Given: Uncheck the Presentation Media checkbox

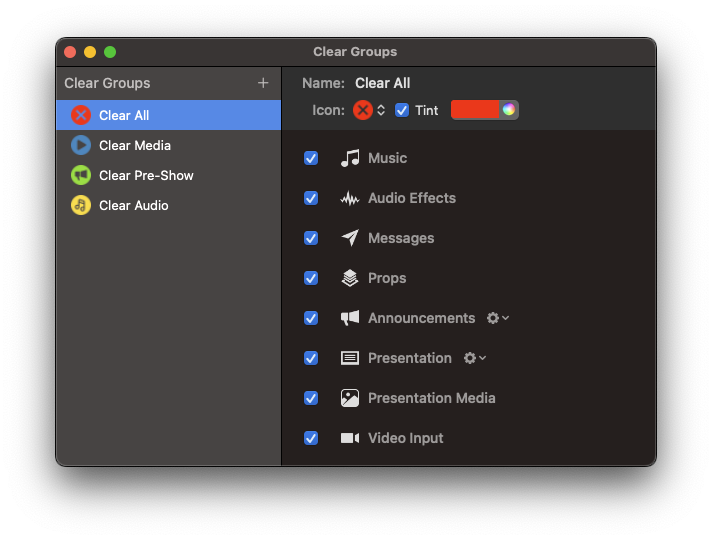Looking at the screenshot, I should [x=311, y=398].
